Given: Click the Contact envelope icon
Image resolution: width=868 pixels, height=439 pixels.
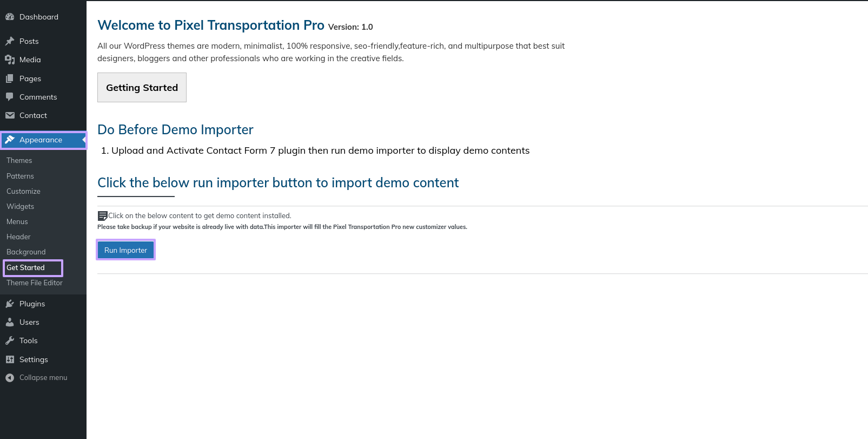Looking at the screenshot, I should (x=10, y=115).
